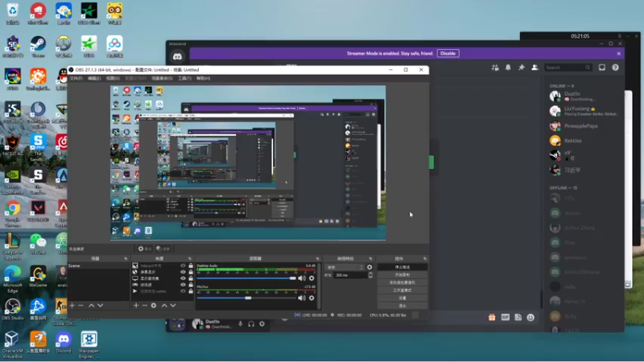Open second OBS menu bar item
The image size is (644, 362).
[x=94, y=78]
